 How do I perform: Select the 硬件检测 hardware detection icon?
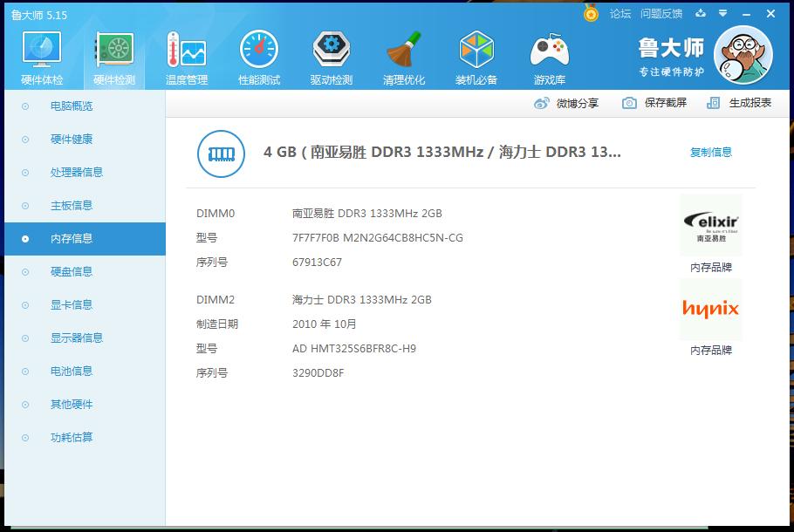pyautogui.click(x=113, y=55)
